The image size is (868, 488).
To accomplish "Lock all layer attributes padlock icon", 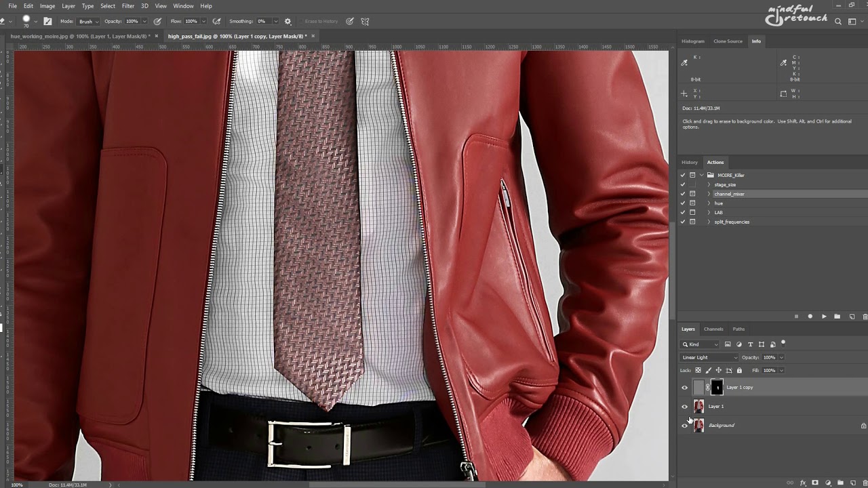I will click(739, 370).
